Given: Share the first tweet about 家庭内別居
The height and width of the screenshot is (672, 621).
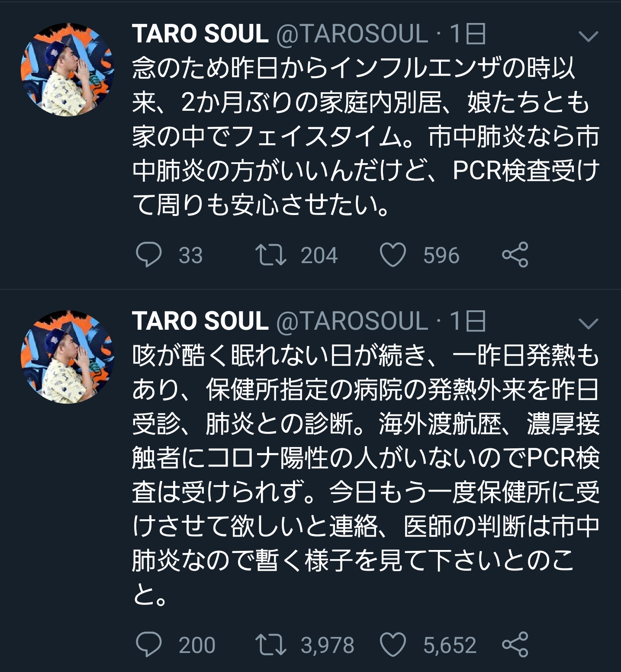Looking at the screenshot, I should point(515,254).
